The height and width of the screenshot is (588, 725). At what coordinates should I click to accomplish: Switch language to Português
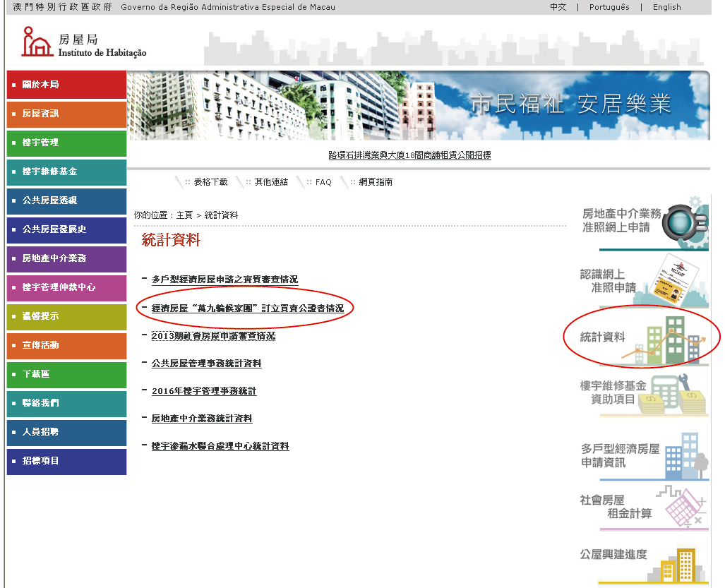609,7
